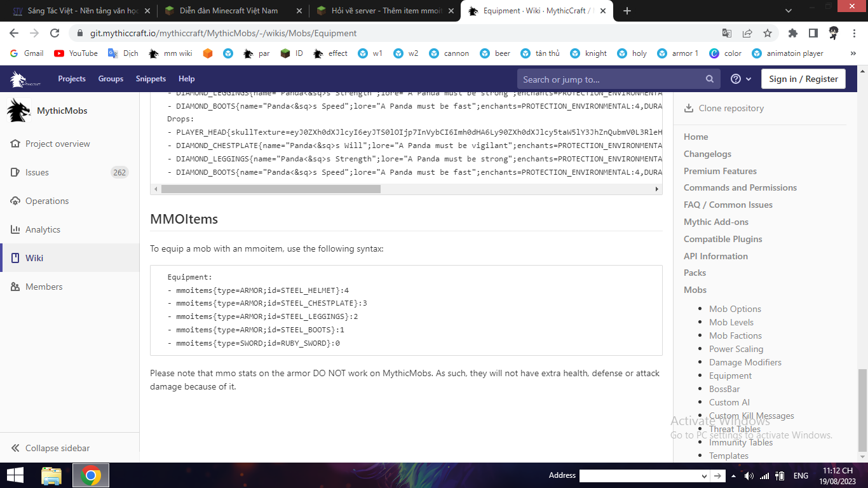
Task: Switch to the Diễn đàn Minecraft Việt Nam tab
Action: click(233, 11)
